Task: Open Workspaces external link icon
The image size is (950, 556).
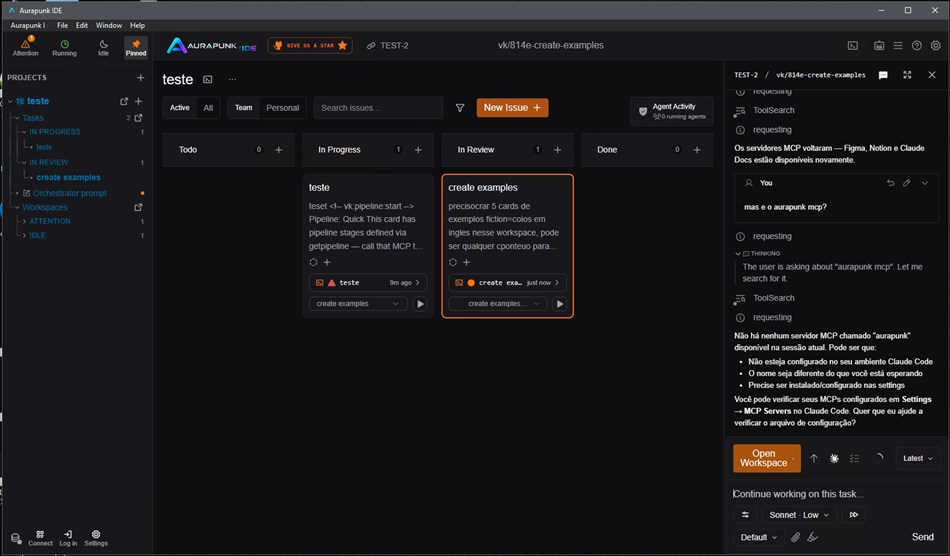Action: coord(139,207)
